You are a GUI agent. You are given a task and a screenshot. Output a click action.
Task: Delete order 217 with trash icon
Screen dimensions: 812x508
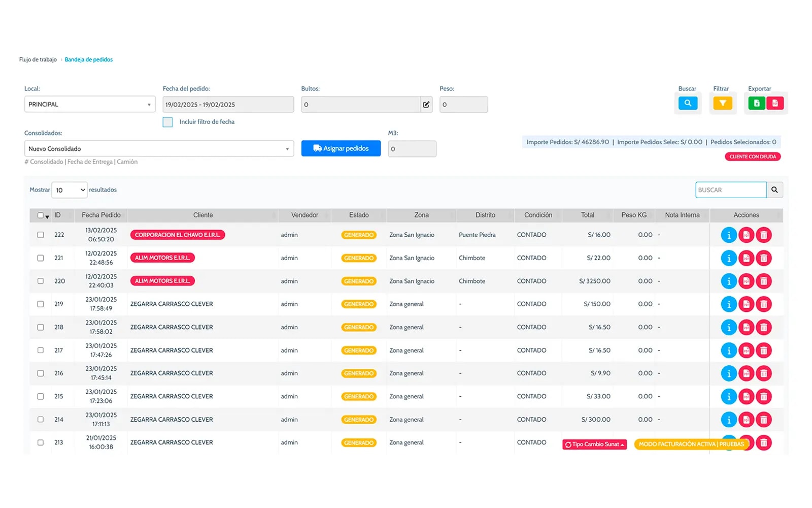764,351
